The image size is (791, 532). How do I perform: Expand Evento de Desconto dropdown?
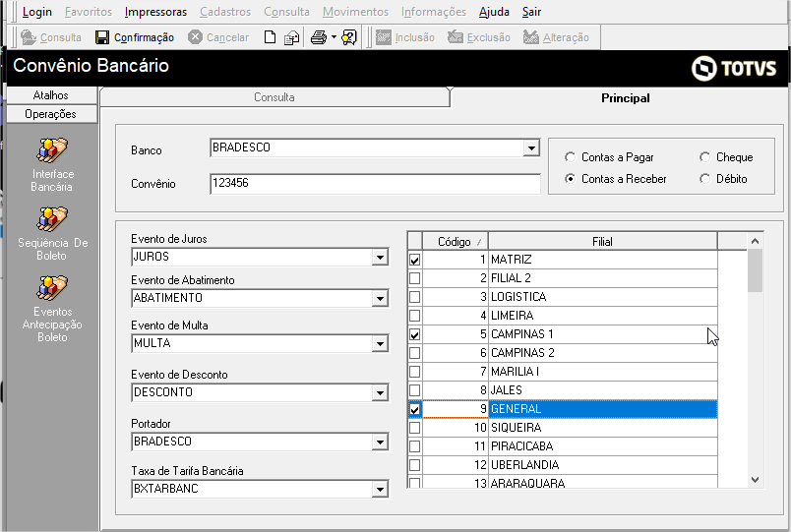click(x=380, y=392)
